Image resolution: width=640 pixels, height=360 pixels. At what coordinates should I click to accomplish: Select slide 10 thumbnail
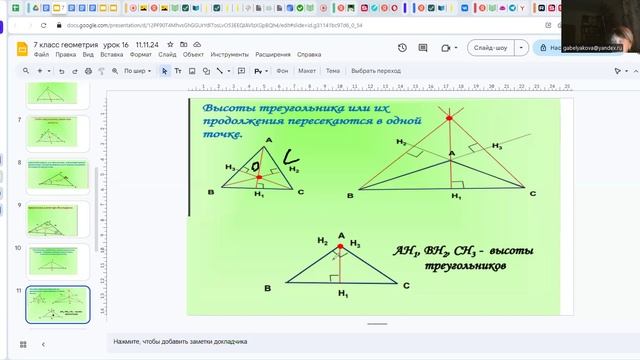(57, 261)
